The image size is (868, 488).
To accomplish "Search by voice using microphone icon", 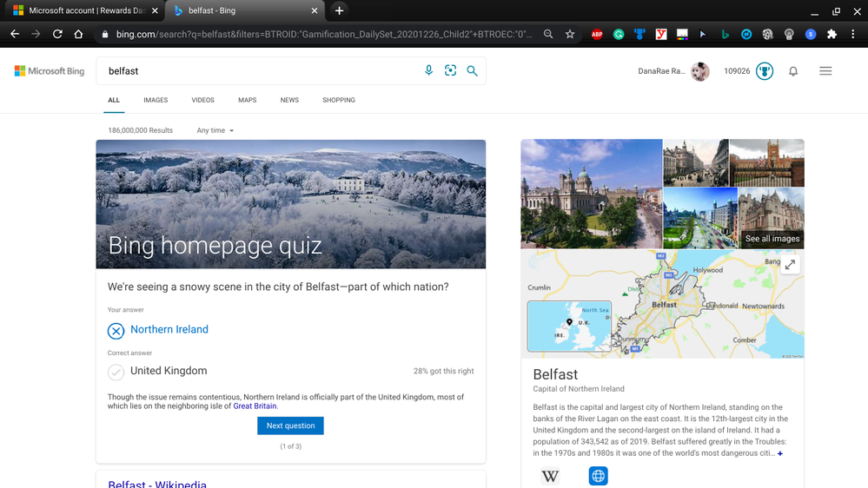I will point(428,70).
